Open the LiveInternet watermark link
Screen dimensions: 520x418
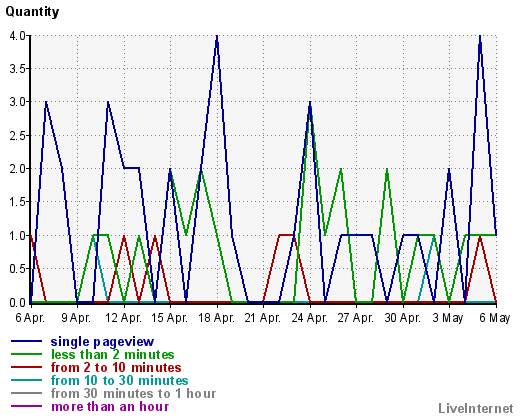pos(476,409)
